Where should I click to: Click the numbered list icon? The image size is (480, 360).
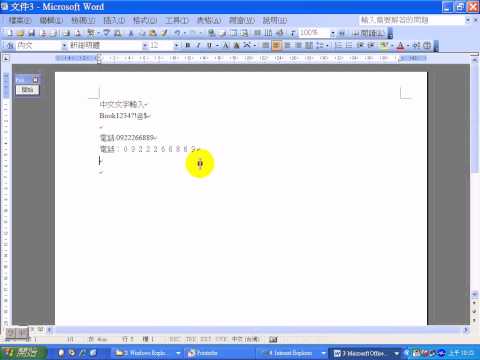(x=338, y=45)
